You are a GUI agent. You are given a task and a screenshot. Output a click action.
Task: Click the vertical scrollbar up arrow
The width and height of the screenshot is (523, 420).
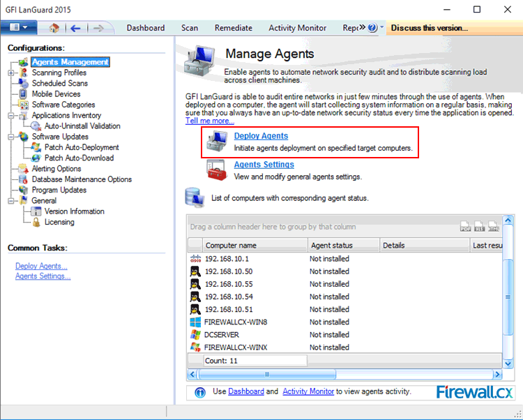(508, 220)
